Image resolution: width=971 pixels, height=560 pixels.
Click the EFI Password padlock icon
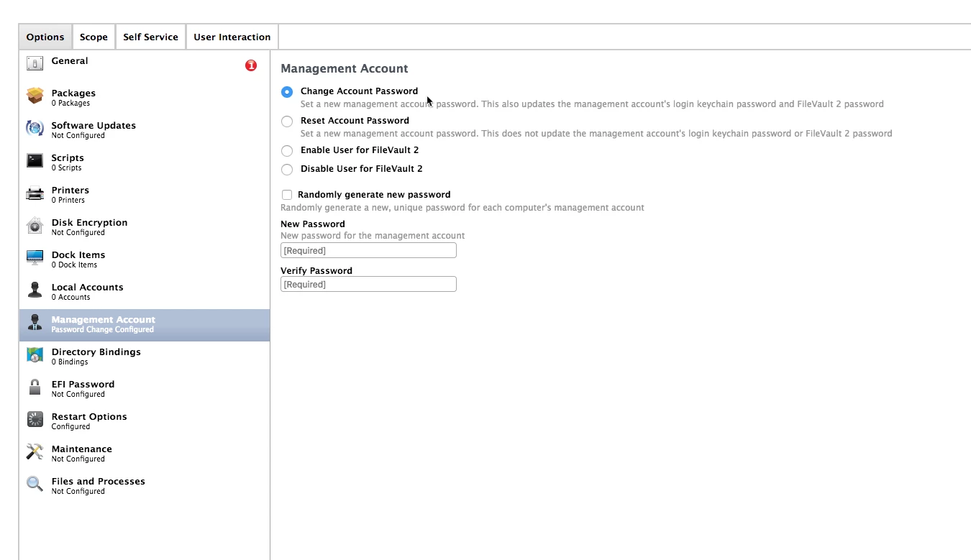click(x=35, y=387)
